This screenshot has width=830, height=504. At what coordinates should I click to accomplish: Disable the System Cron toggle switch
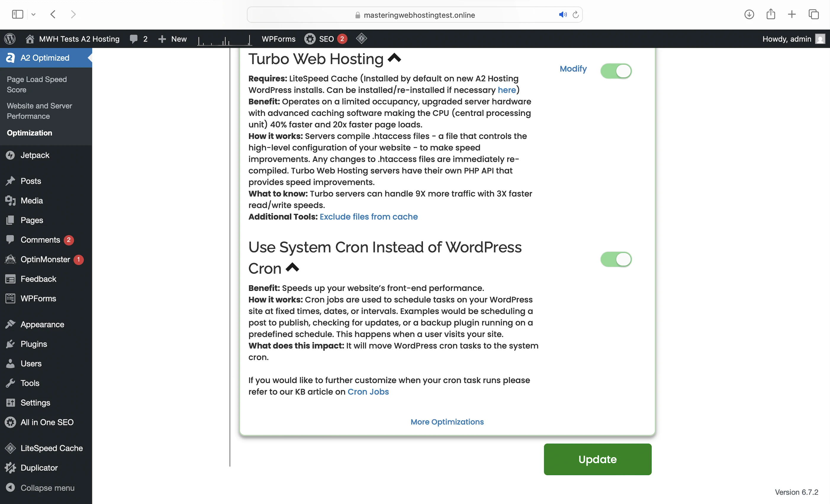click(616, 259)
